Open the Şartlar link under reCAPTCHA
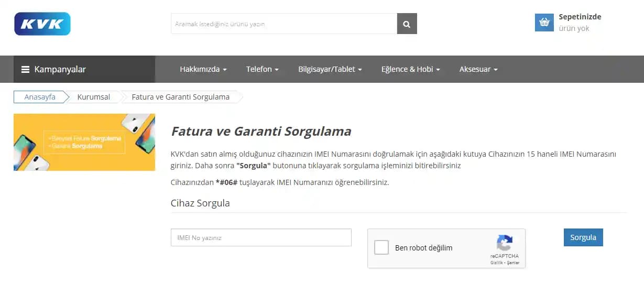Screen dimensions: 644x305 [515, 263]
